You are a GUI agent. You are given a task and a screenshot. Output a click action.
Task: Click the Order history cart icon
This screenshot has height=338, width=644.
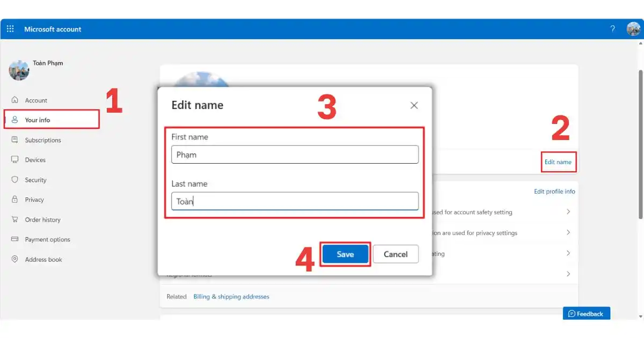tap(15, 219)
